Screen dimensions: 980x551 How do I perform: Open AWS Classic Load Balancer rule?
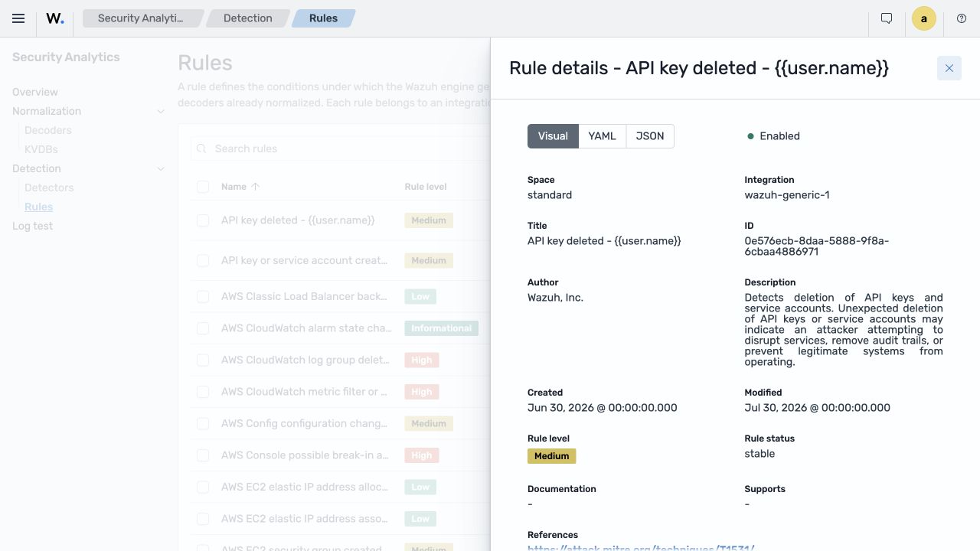click(x=304, y=296)
